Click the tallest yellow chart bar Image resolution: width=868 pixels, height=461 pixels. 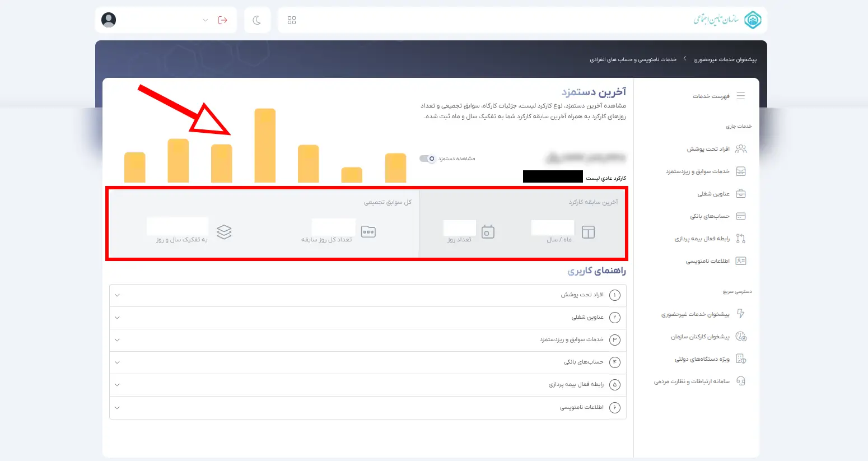point(265,146)
